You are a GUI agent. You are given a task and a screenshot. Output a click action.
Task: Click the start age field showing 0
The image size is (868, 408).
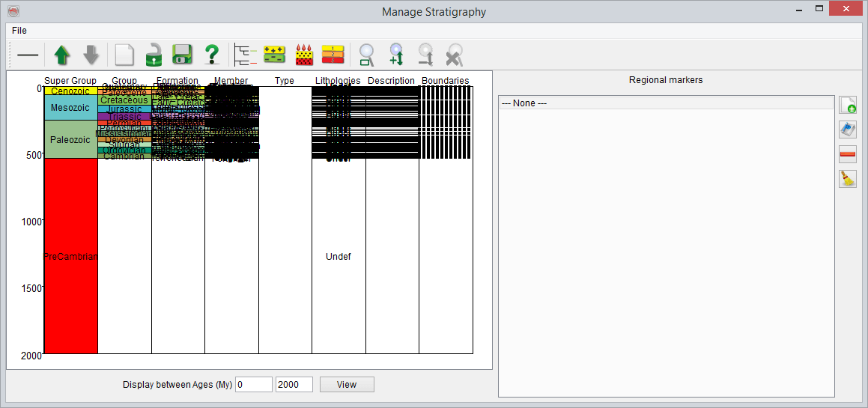pyautogui.click(x=253, y=385)
